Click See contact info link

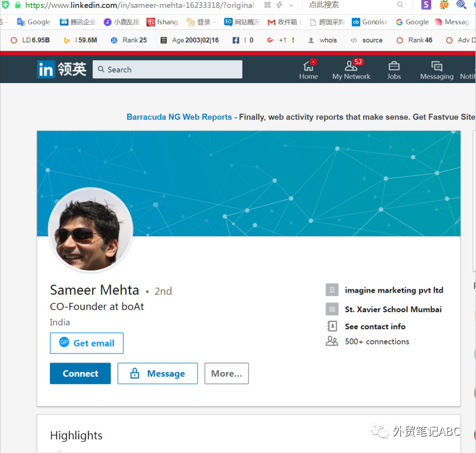pos(375,326)
